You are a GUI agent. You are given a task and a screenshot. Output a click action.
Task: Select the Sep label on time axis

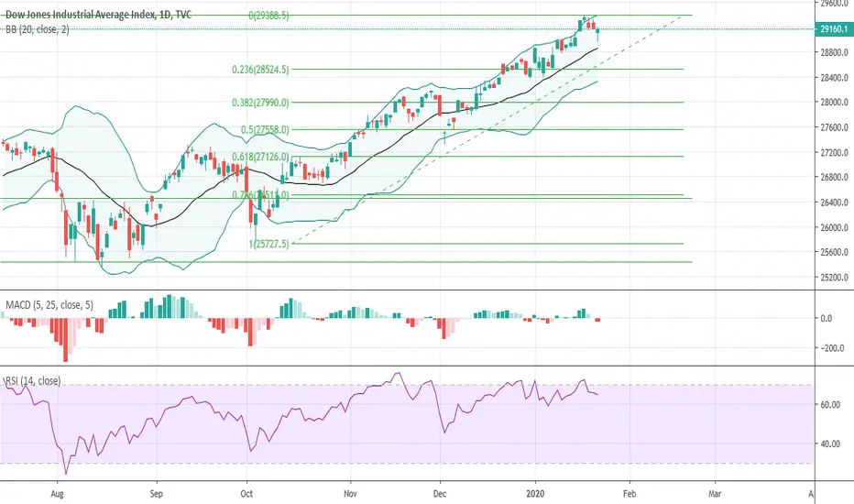pyautogui.click(x=157, y=494)
